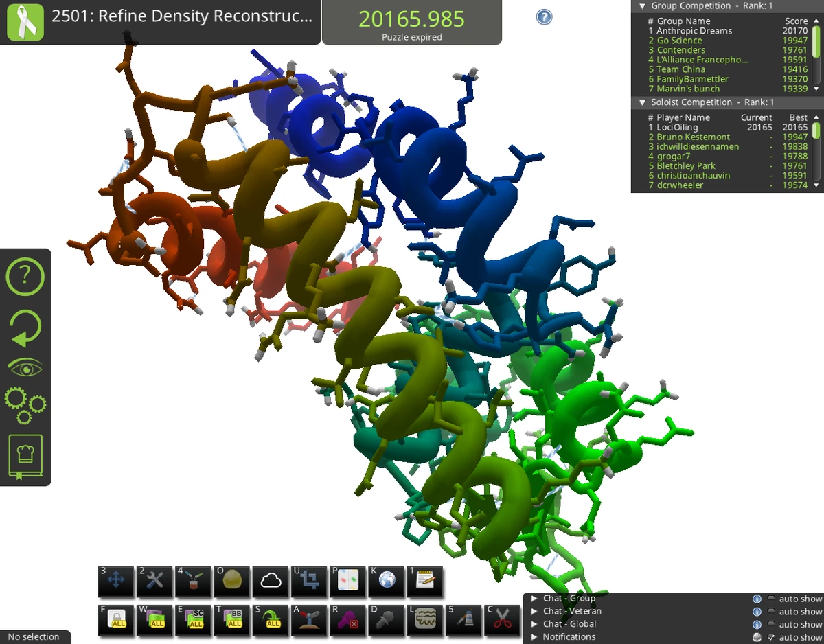Open the Undo graph tool
Viewport: 824px width, 644px height.
(x=308, y=582)
